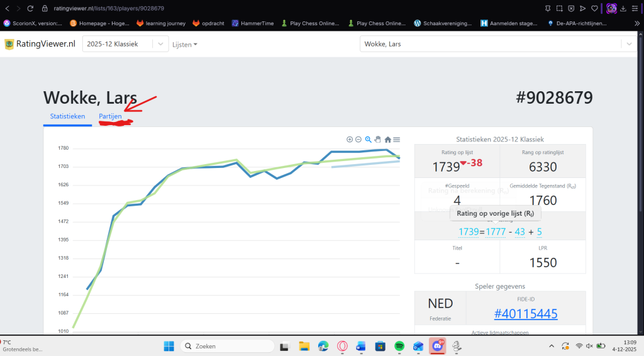Open the browser downloads icon
Viewport: 644px width, 356px height.
point(623,8)
